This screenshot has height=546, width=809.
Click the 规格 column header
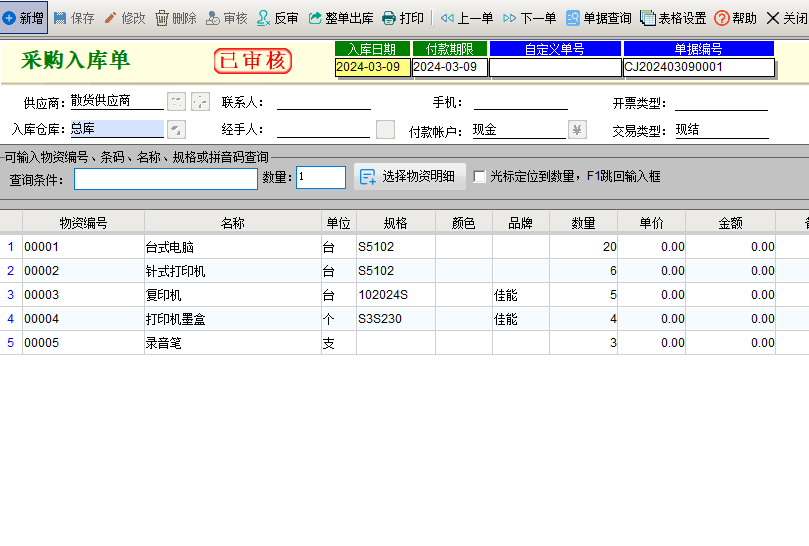click(396, 223)
